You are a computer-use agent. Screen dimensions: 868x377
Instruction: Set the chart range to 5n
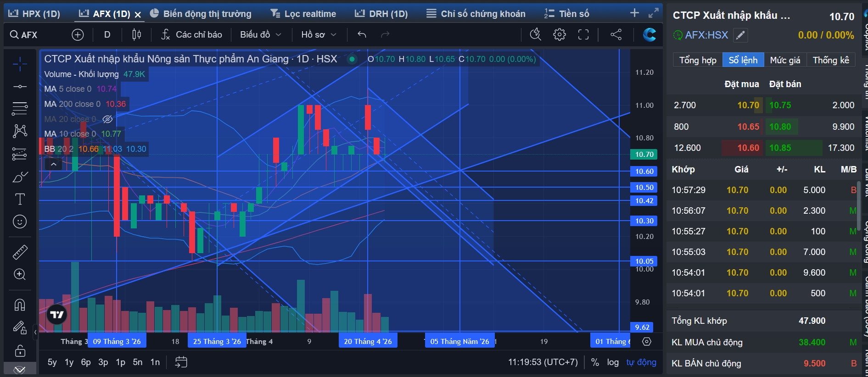point(138,362)
